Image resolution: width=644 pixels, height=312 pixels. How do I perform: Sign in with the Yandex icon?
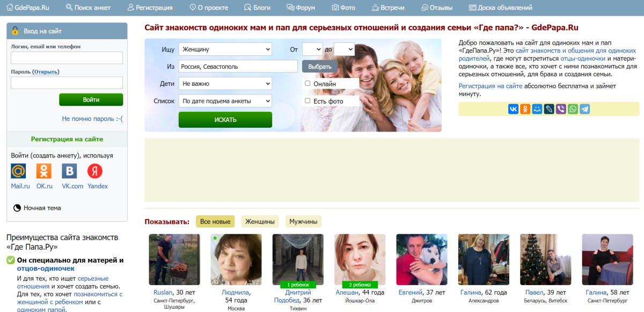point(95,171)
